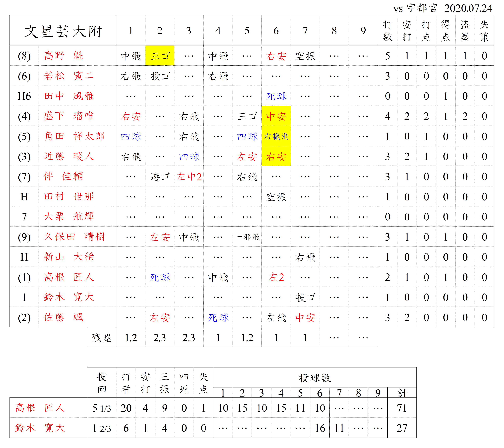Click the 打数 column header
The width and height of the screenshot is (504, 448).
pos(387,31)
